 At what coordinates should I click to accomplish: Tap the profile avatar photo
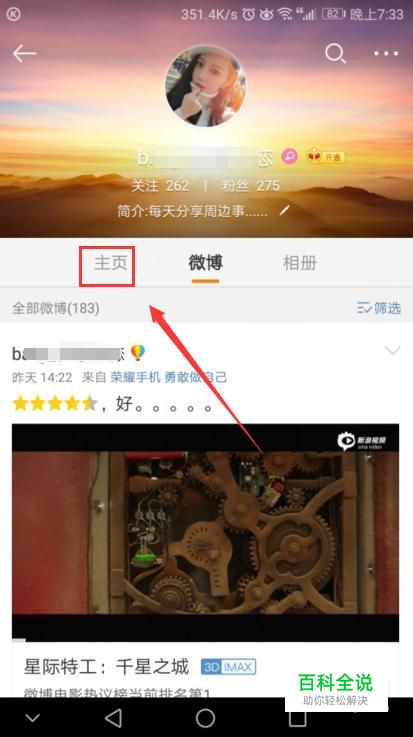click(x=206, y=86)
